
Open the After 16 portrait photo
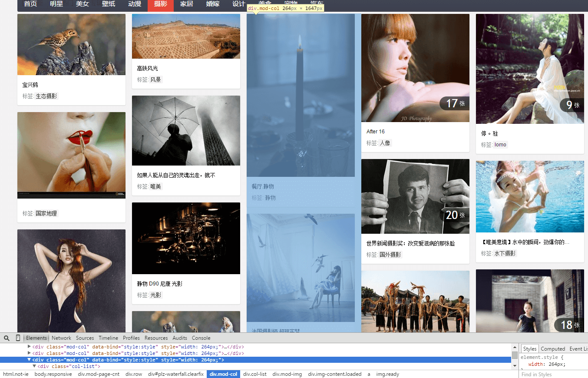(415, 68)
